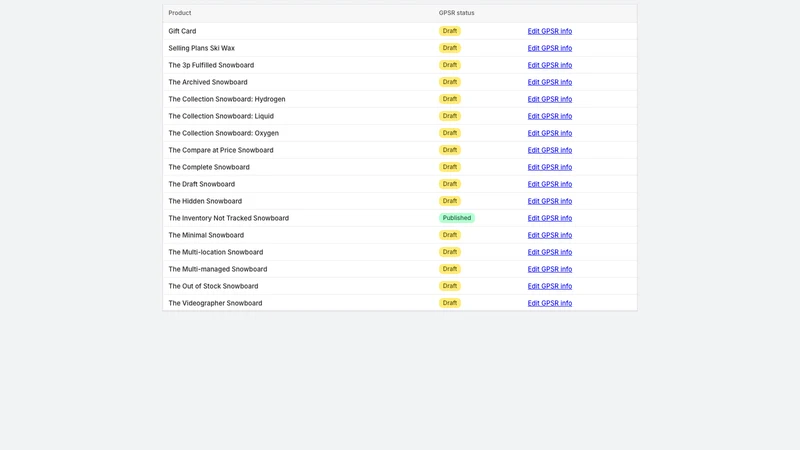Image resolution: width=800 pixels, height=450 pixels.
Task: Click The Draft Snowboard product name
Action: 202,184
